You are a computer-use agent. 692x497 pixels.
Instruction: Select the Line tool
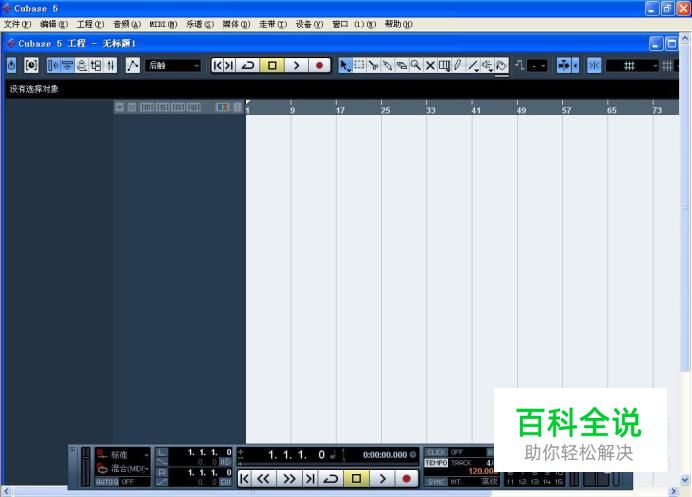[473, 65]
